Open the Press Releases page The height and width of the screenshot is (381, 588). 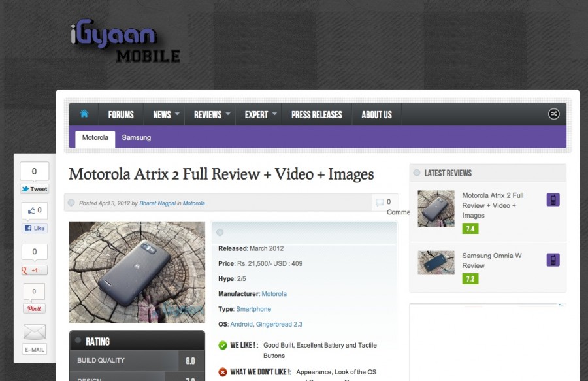[x=316, y=114]
